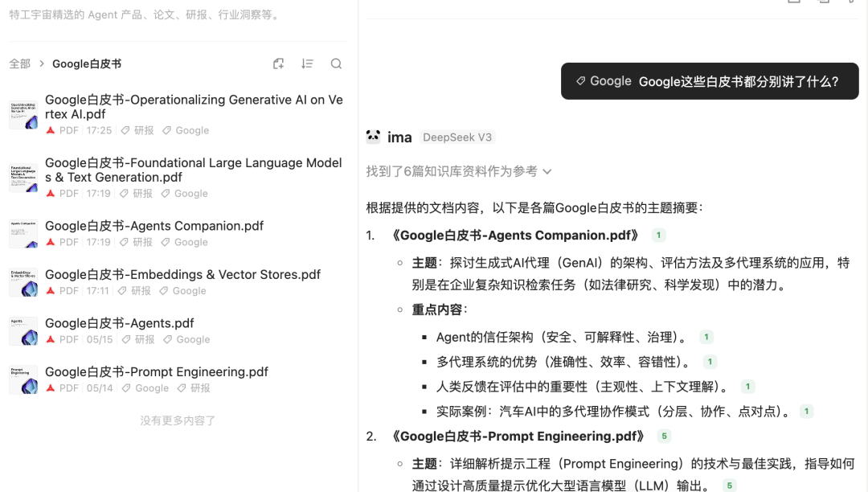Screen dimensions: 868x492
Task: Click the 17:25 timestamp on Operationalizing row
Action: pos(99,130)
